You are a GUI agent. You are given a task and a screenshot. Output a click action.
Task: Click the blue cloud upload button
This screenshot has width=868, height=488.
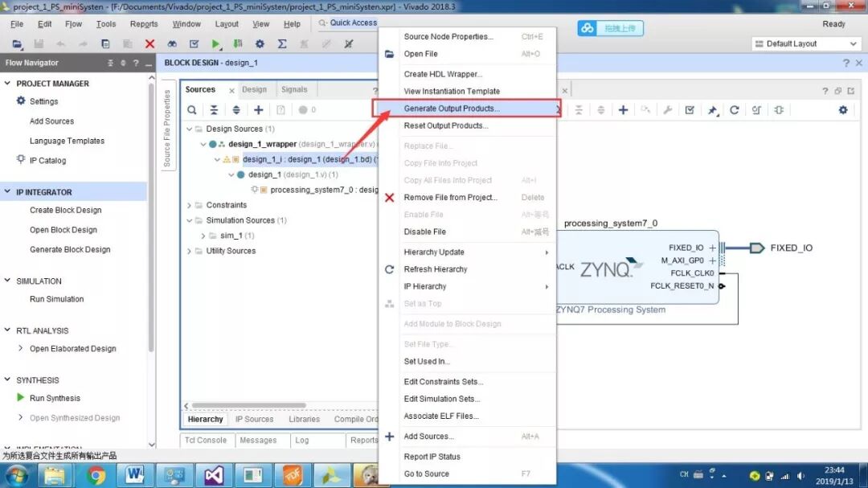point(610,27)
